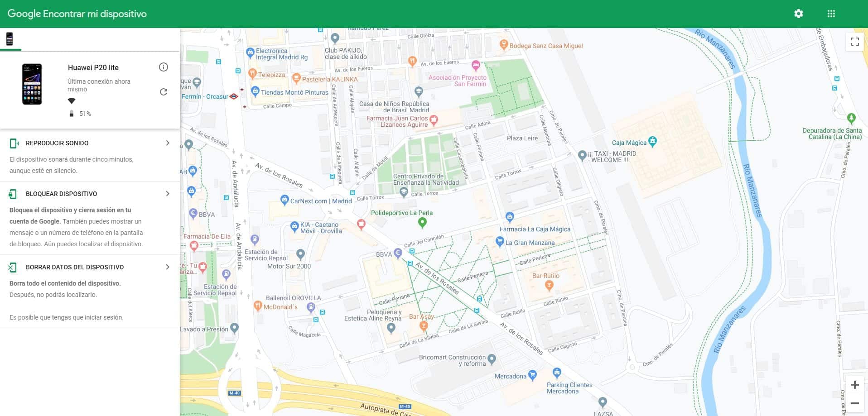Click the Plaza Leire map label
This screenshot has width=868, height=416.
522,138
